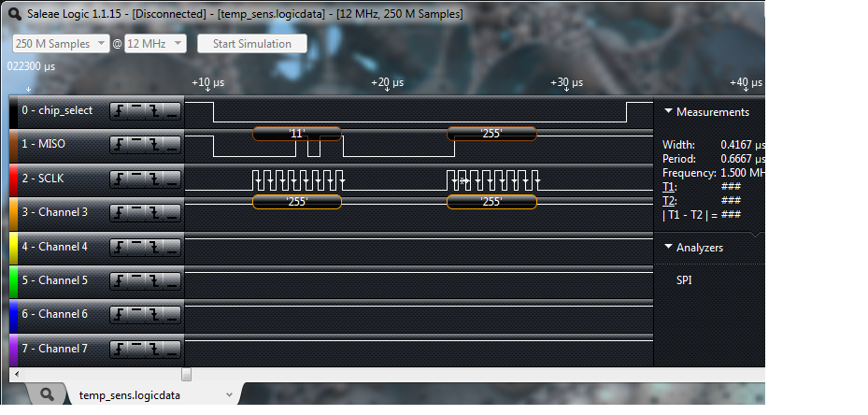The width and height of the screenshot is (868, 415).
Task: Set high level trigger on Channel 4
Action: pyautogui.click(x=136, y=247)
